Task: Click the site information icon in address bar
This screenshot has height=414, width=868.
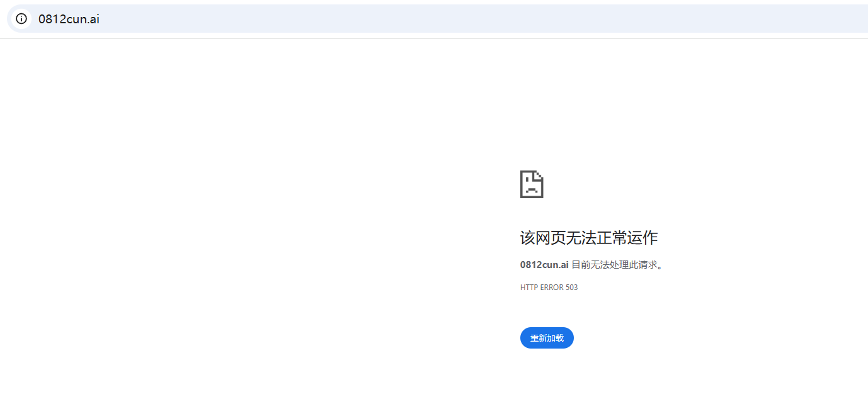Action: tap(21, 19)
